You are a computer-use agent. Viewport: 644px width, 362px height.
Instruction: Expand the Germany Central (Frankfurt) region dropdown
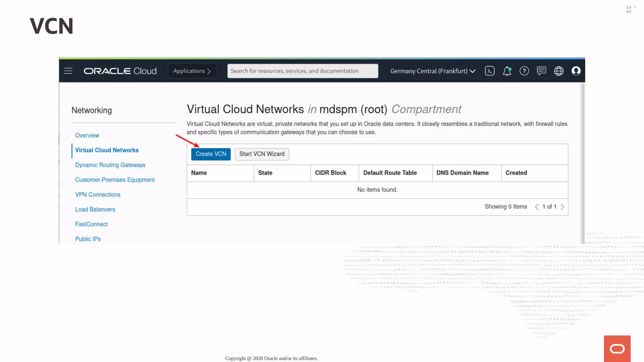[x=433, y=71]
